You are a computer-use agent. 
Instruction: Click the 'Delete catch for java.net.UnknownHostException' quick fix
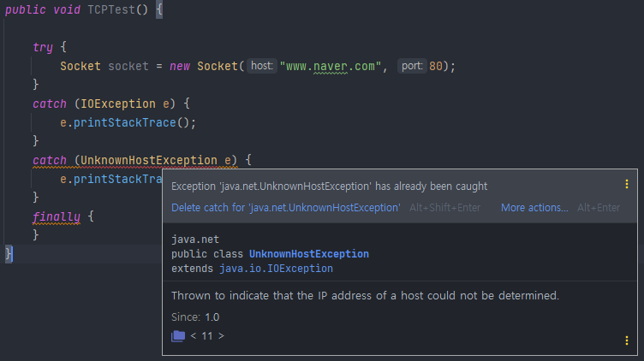[286, 208]
